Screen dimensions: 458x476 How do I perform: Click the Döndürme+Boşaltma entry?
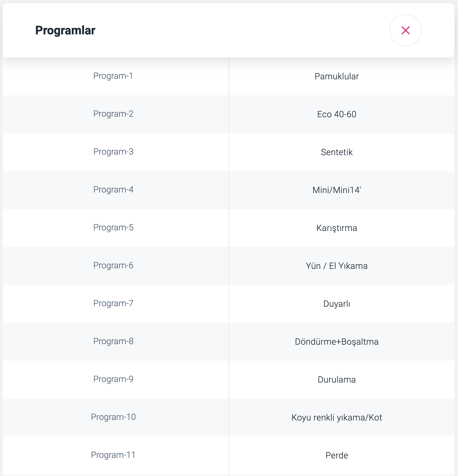[337, 342]
